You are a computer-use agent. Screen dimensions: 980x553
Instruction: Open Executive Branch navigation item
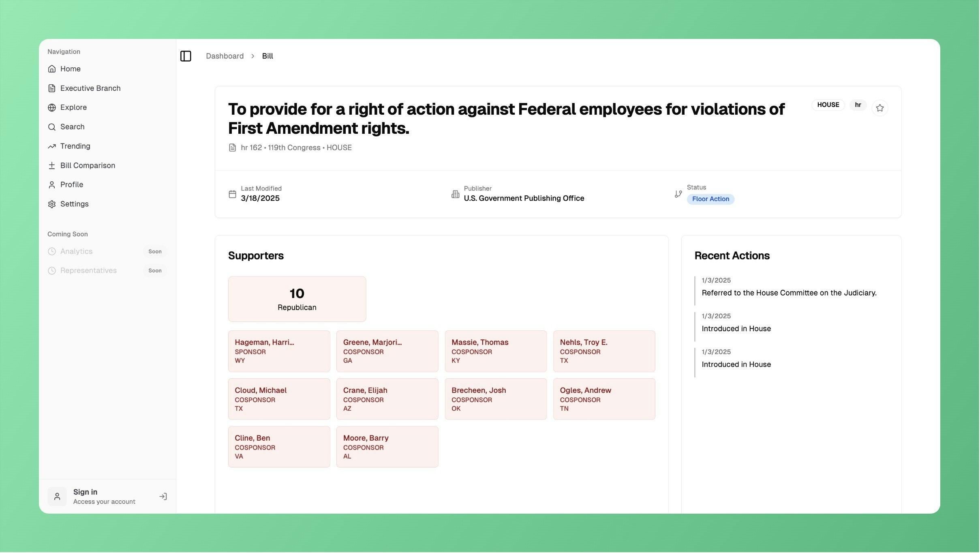90,88
